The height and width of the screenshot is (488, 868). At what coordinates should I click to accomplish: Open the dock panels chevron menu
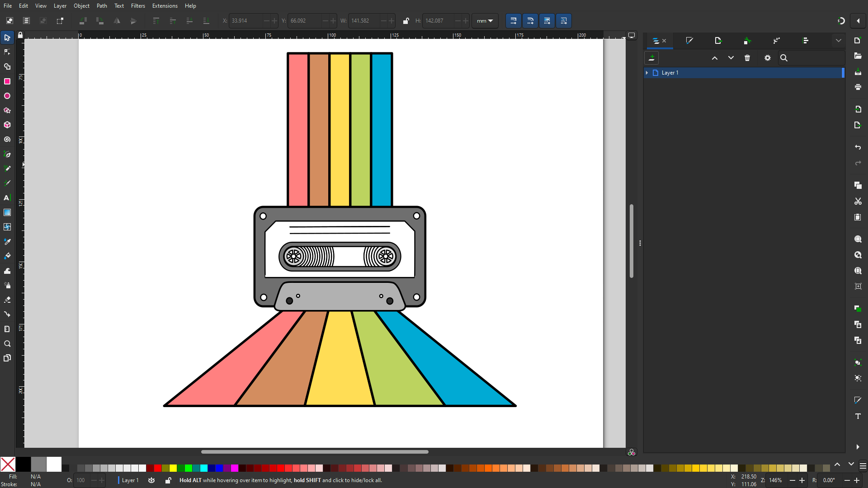[x=839, y=41]
